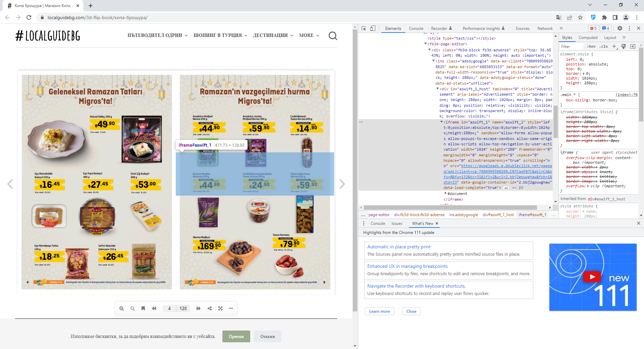
Task: Close the What's New tab
Action: [437, 223]
